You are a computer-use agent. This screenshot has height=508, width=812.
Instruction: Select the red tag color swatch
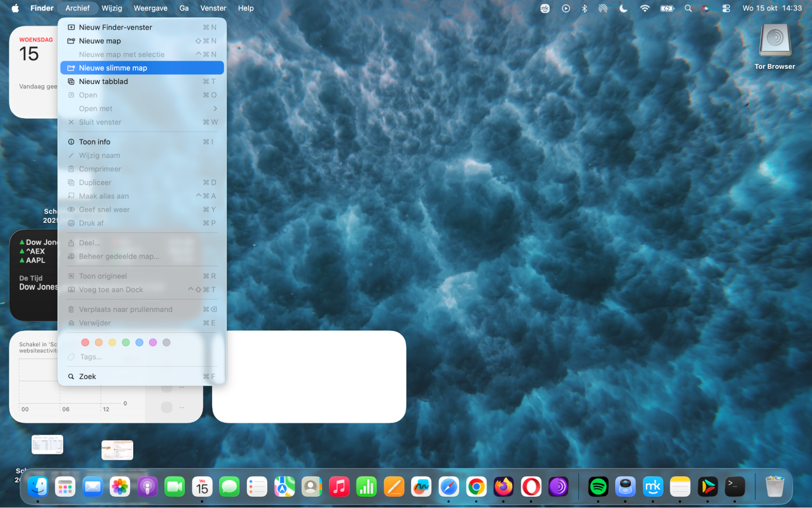tap(85, 342)
